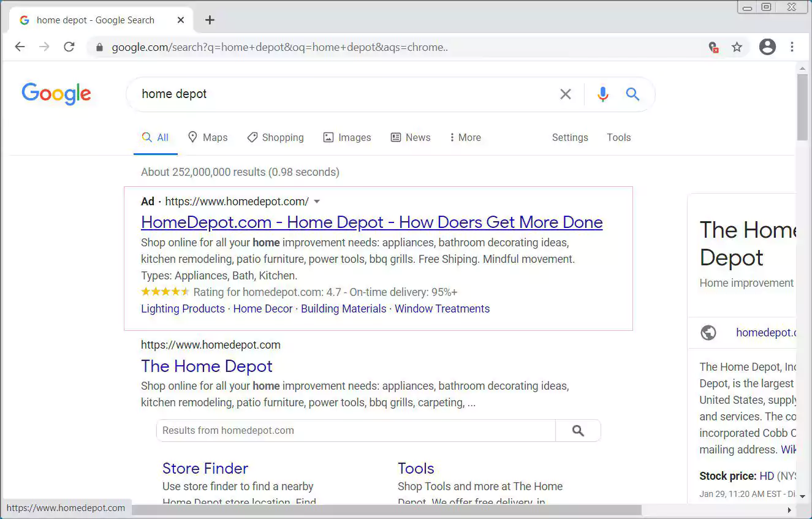Click the Results from homedepot.com search field
The width and height of the screenshot is (812, 519).
point(356,431)
